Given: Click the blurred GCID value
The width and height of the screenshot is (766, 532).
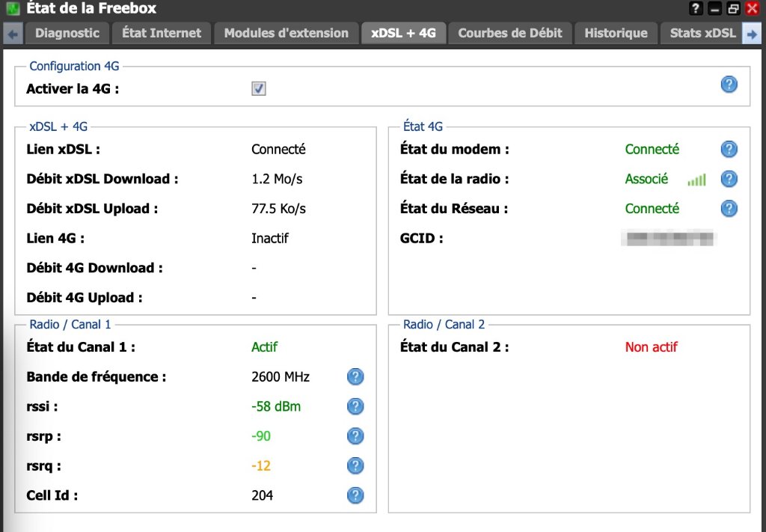Looking at the screenshot, I should point(667,238).
